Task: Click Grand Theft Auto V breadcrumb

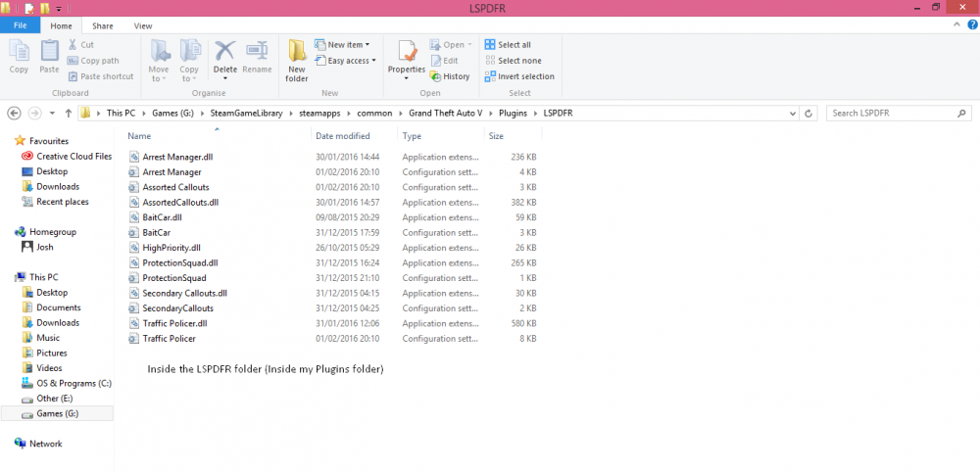Action: pos(446,114)
